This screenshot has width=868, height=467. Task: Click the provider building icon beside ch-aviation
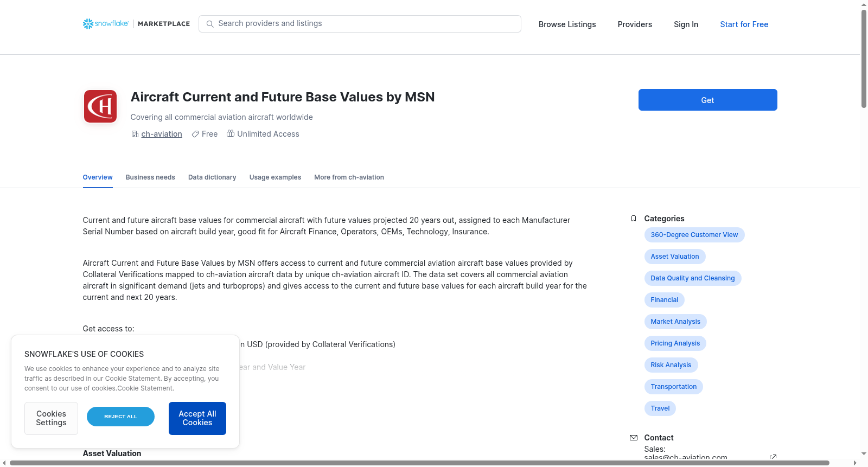point(135,134)
